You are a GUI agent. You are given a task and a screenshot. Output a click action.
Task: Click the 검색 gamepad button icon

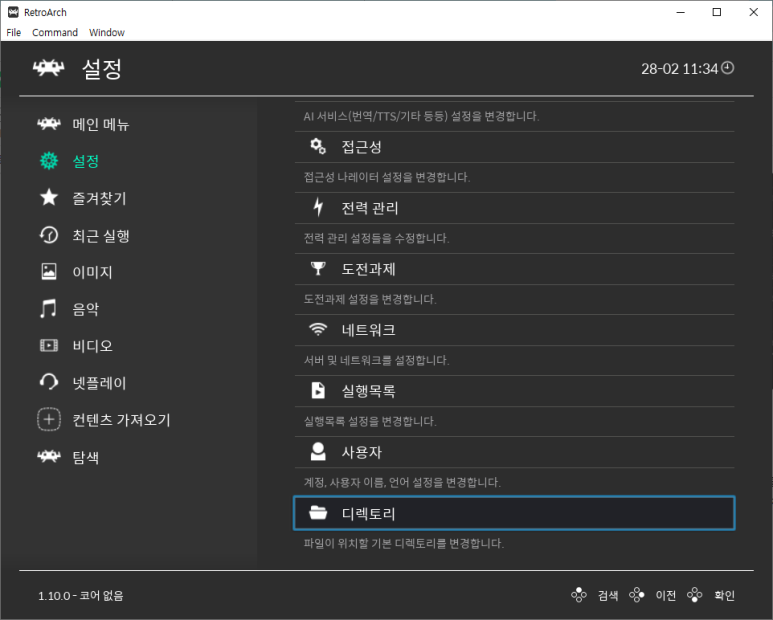click(x=579, y=595)
